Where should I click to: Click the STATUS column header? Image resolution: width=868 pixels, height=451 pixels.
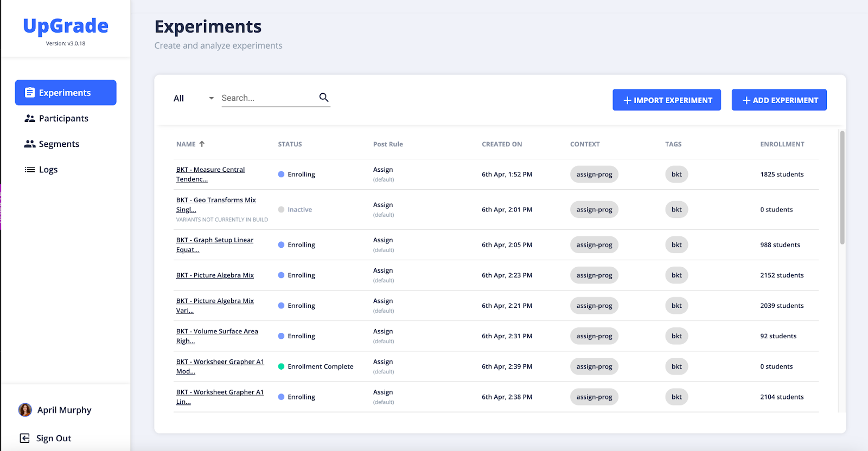click(x=290, y=144)
